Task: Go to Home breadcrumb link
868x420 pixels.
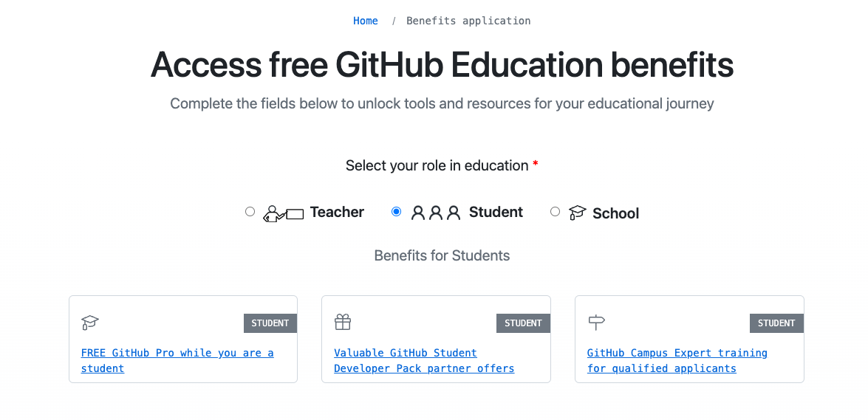Action: coord(366,21)
